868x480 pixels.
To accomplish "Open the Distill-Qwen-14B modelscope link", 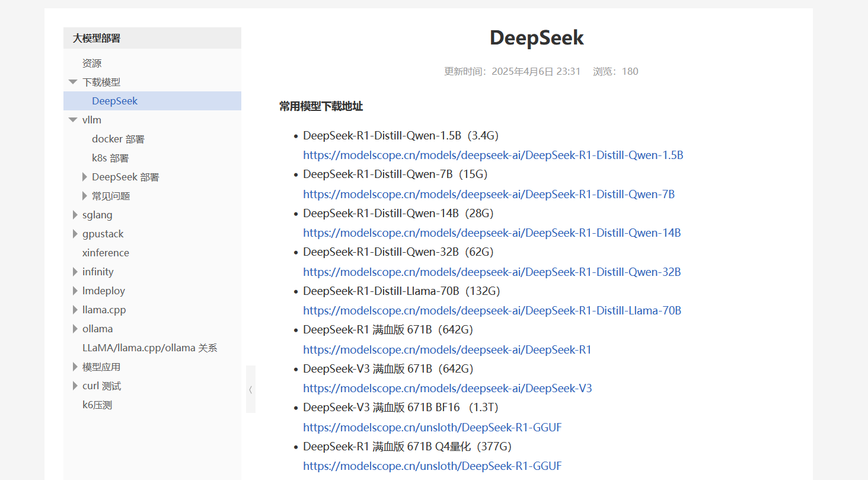I will [x=492, y=233].
